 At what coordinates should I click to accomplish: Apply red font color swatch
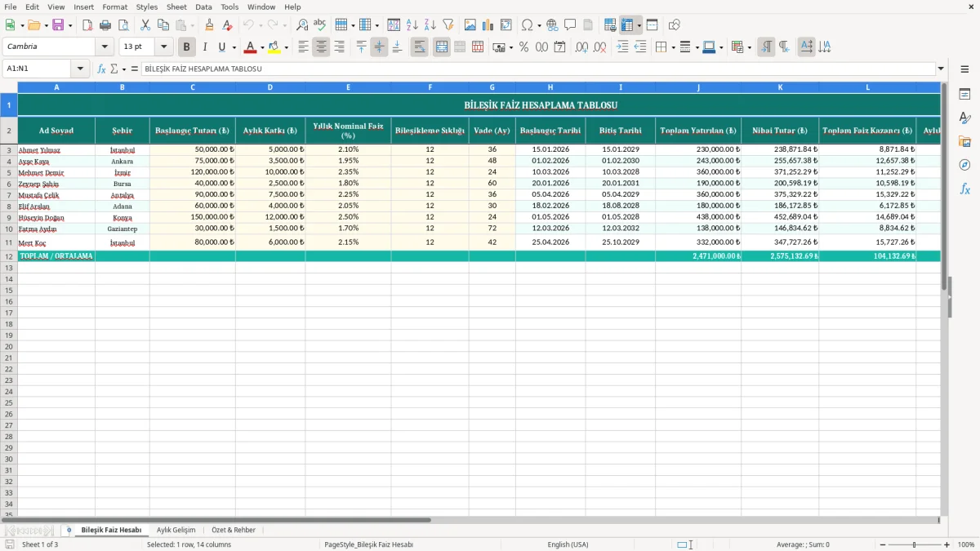[x=251, y=47]
